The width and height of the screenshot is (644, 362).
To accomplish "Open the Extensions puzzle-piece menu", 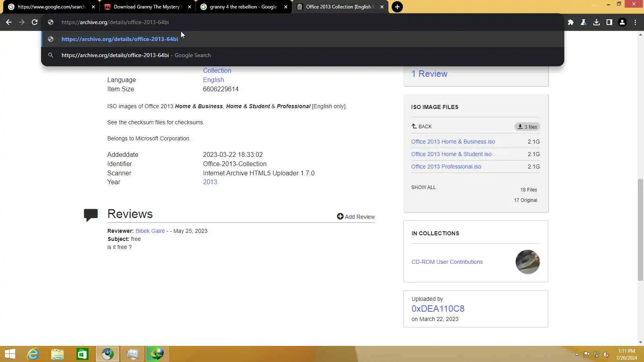I will coord(570,22).
